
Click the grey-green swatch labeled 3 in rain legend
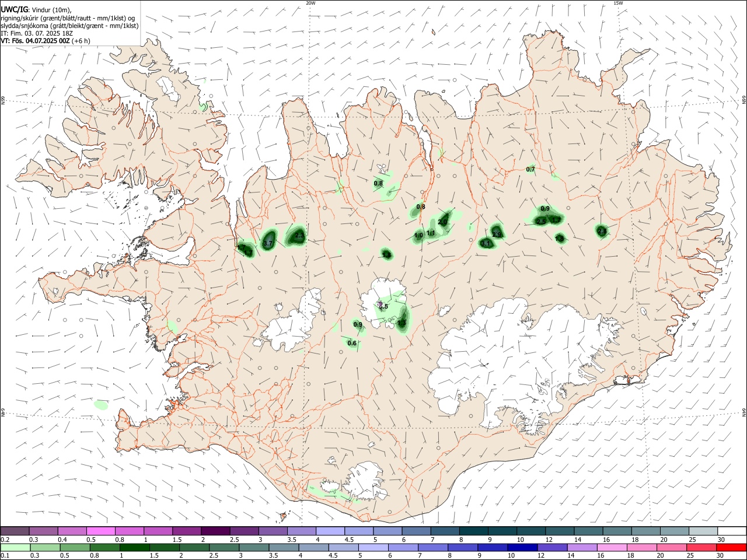point(253,547)
